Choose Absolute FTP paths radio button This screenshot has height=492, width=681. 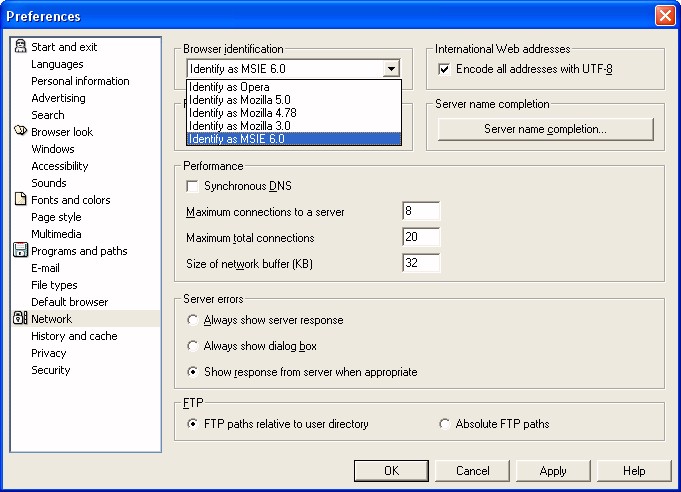(445, 424)
